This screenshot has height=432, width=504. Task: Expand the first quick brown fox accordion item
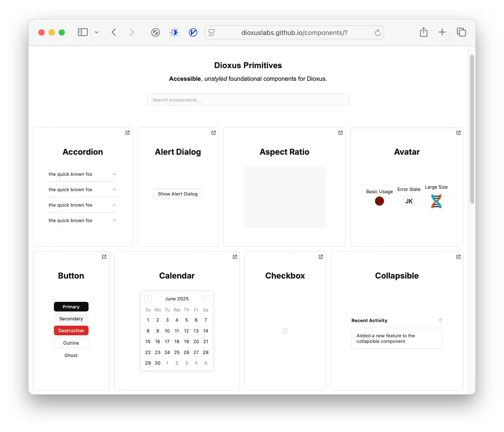click(x=82, y=174)
